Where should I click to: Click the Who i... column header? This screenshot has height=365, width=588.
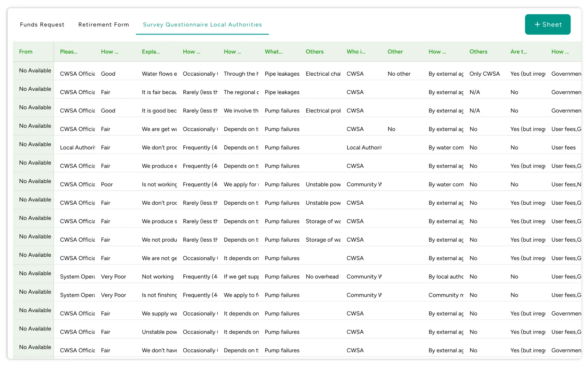point(356,52)
